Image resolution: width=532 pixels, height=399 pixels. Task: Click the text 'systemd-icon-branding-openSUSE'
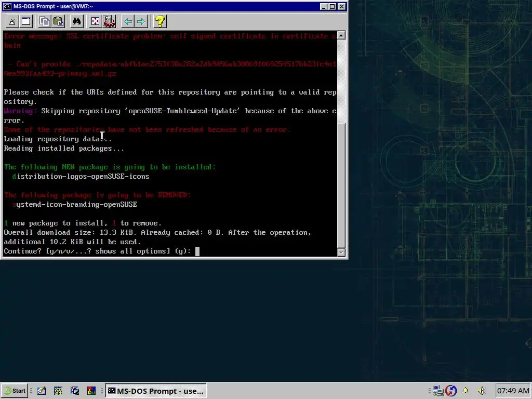pyautogui.click(x=75, y=205)
